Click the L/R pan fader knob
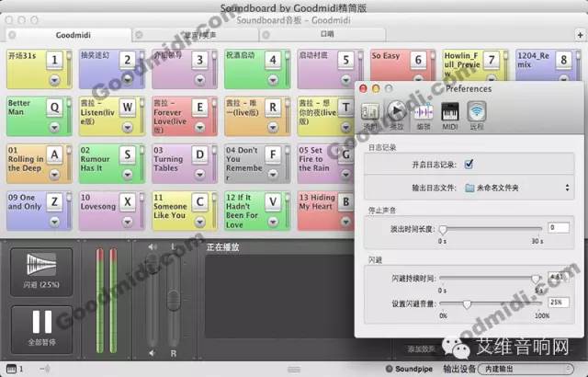The width and height of the screenshot is (588, 377). click(174, 300)
